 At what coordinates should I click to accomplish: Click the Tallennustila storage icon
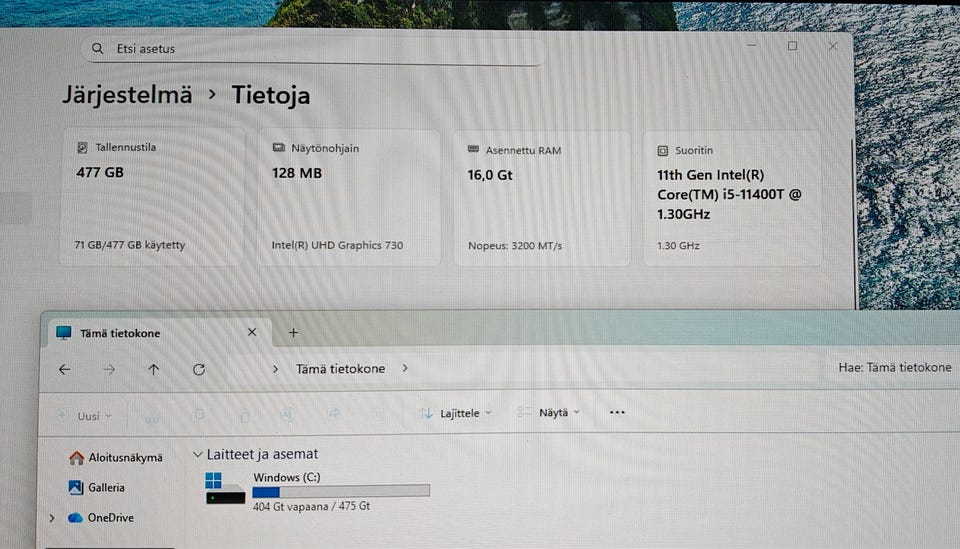coord(82,148)
